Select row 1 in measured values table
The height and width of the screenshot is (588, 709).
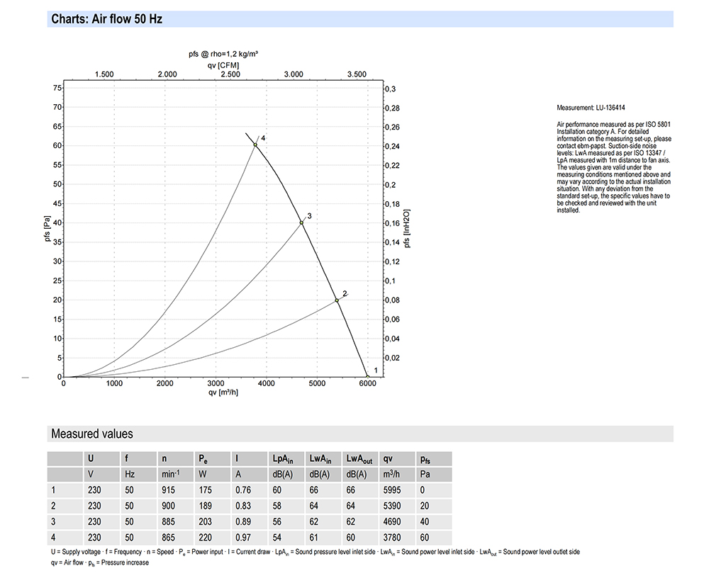click(x=250, y=490)
